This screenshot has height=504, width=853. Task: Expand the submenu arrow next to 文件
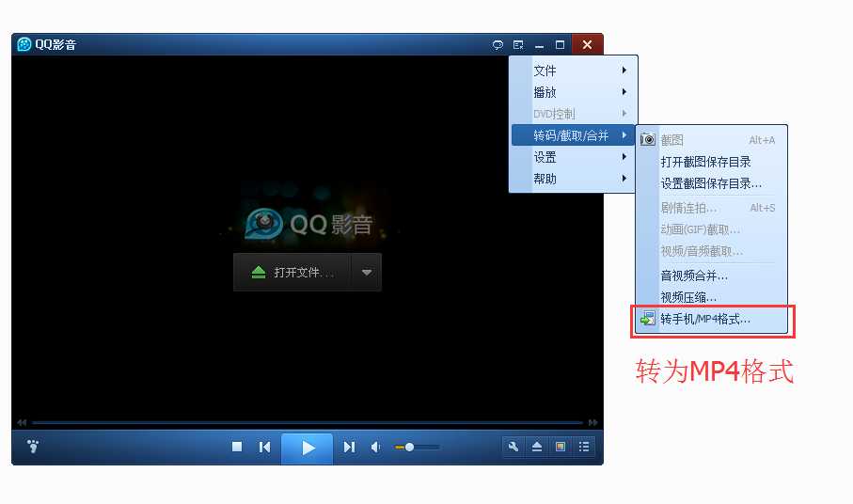pos(624,71)
